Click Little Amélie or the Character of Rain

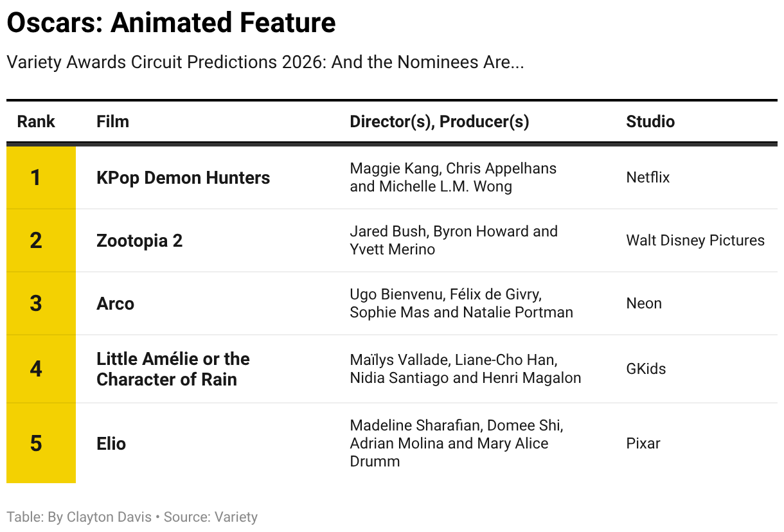pos(173,369)
